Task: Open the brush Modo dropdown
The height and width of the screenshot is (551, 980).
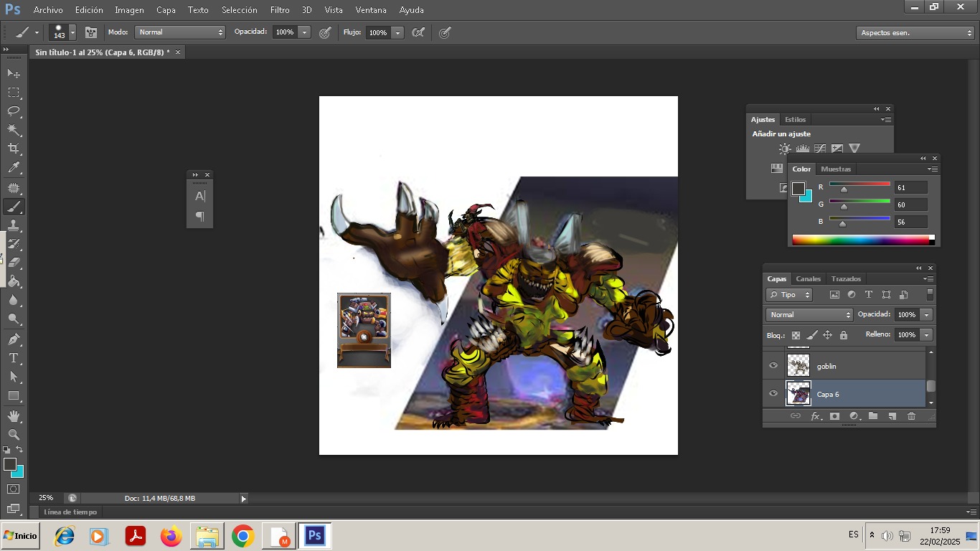Action: pos(180,32)
